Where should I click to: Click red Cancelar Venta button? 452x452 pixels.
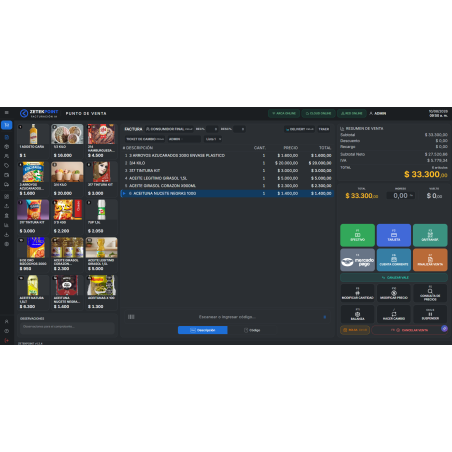pyautogui.click(x=409, y=330)
